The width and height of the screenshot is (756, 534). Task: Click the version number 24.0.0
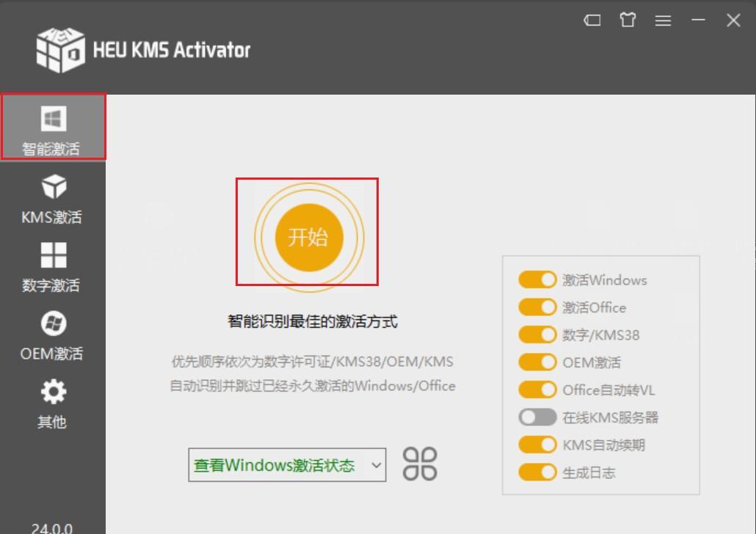pyautogui.click(x=52, y=528)
